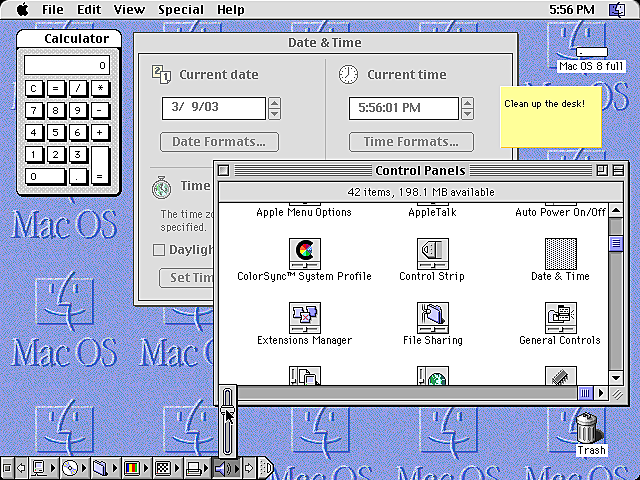Decrease the date with the down stepper arrow
The width and height of the screenshot is (640, 480).
[x=275, y=114]
